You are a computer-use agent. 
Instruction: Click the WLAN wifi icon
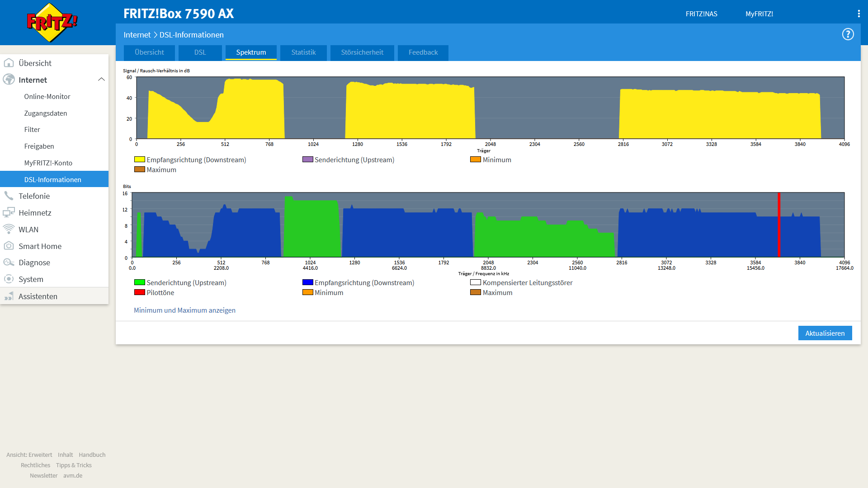tap(9, 229)
